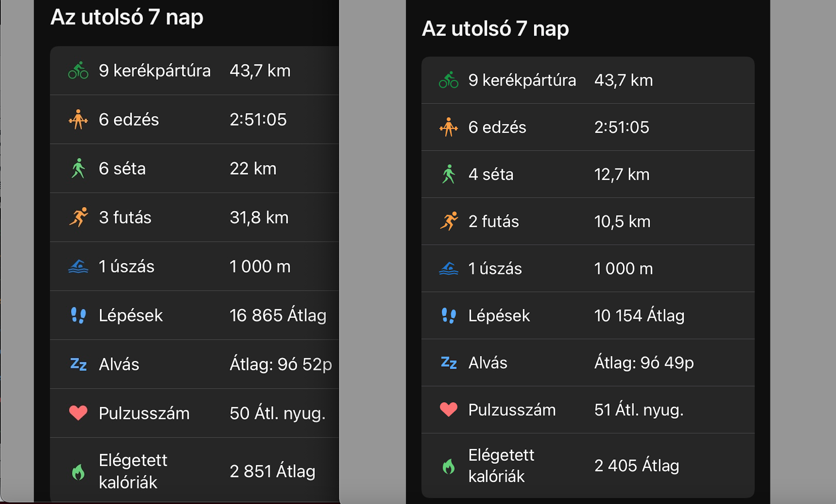
Task: Click the cycling icon in left panel
Action: (78, 70)
